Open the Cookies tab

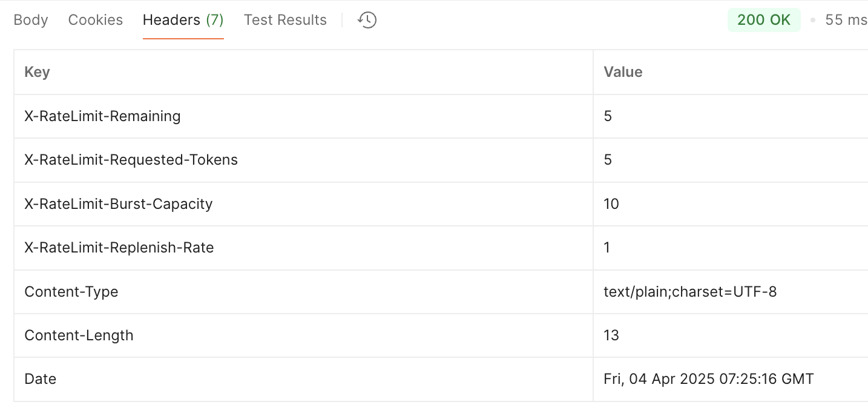click(96, 20)
